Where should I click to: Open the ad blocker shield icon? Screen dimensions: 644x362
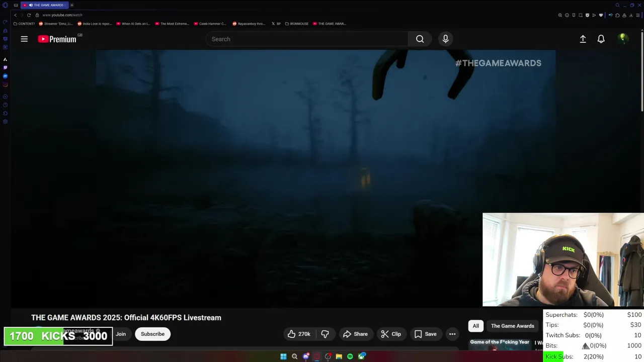[587, 15]
